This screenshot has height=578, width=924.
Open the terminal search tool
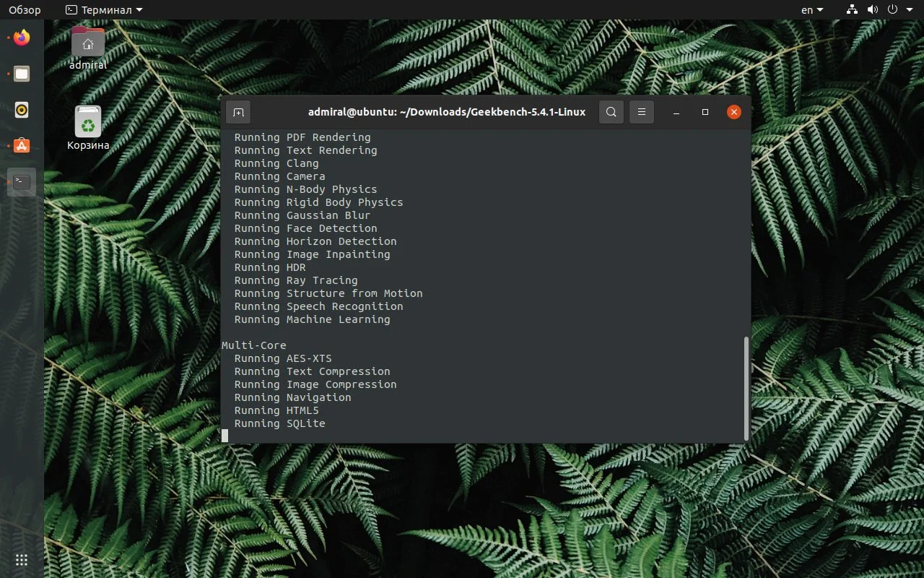click(611, 112)
